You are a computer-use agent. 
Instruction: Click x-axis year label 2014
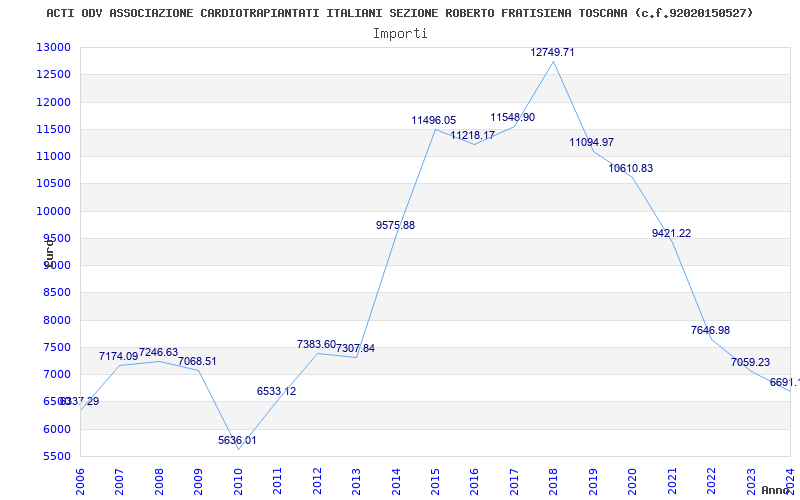pos(395,482)
